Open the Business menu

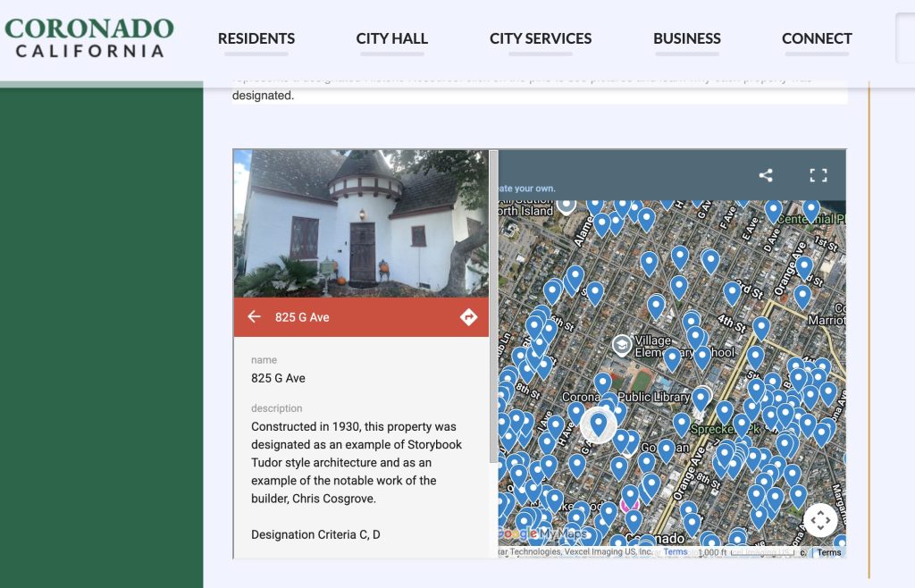pyautogui.click(x=687, y=38)
